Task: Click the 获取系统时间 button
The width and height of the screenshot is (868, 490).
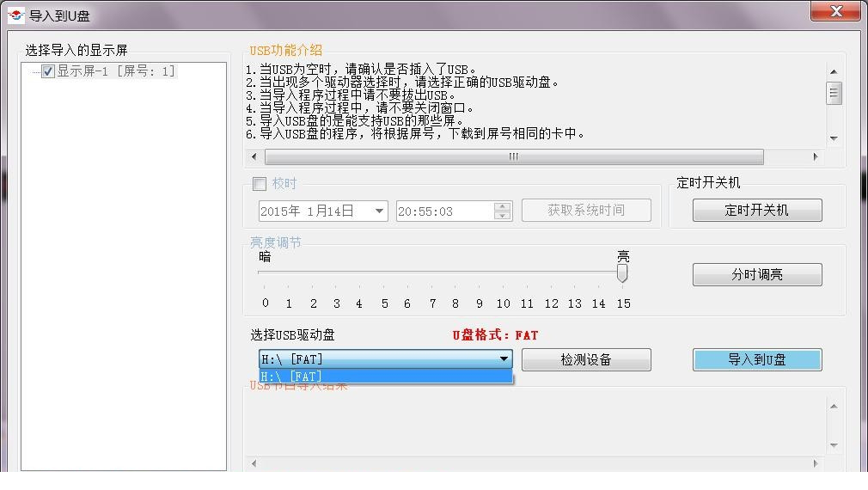Action: tap(586, 211)
